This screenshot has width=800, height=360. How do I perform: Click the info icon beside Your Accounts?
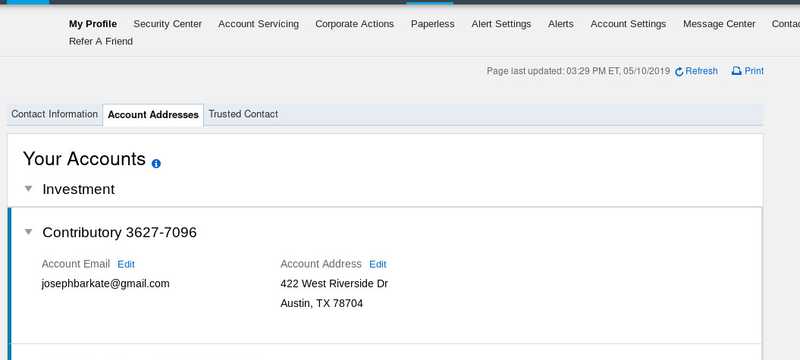pyautogui.click(x=156, y=164)
